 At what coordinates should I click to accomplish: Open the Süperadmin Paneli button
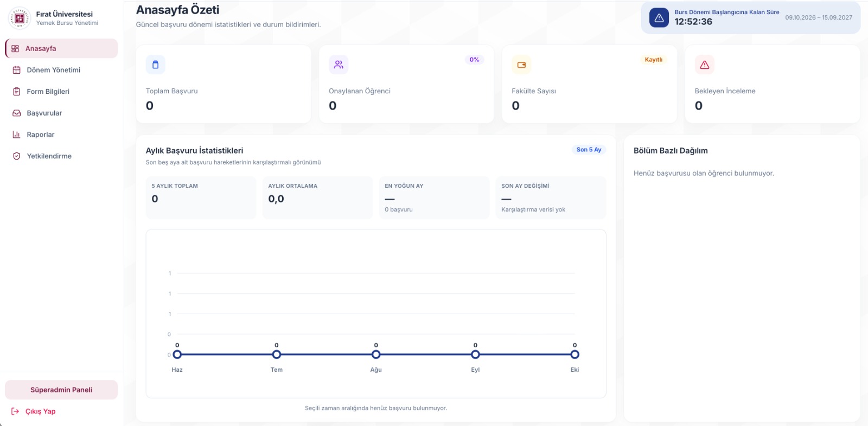click(61, 390)
